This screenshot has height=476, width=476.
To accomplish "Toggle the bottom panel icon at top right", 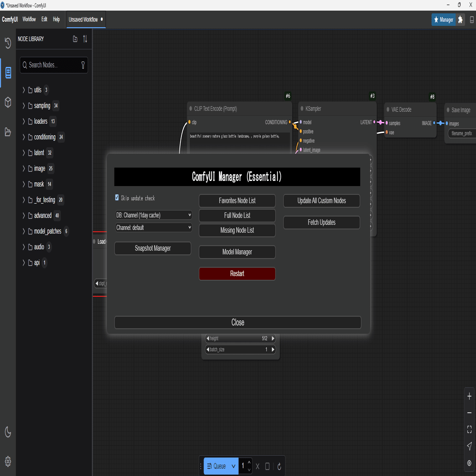I will [471, 20].
